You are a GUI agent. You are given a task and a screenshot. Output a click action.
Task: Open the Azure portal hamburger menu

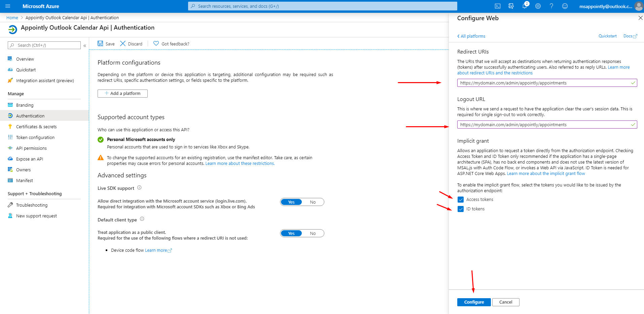pyautogui.click(x=8, y=6)
